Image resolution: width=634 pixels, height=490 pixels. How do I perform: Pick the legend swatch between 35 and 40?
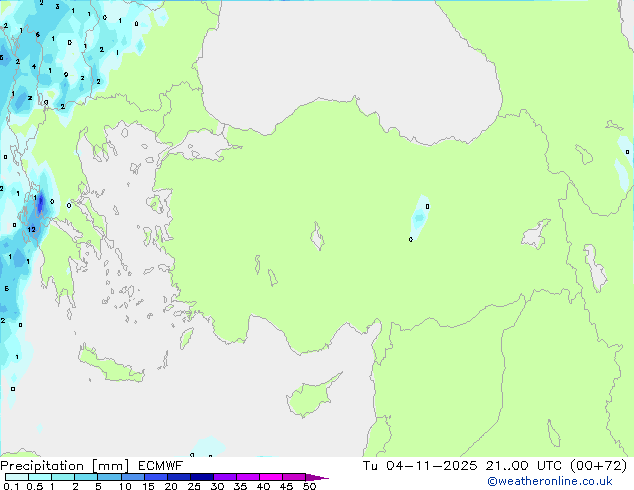pos(248,477)
